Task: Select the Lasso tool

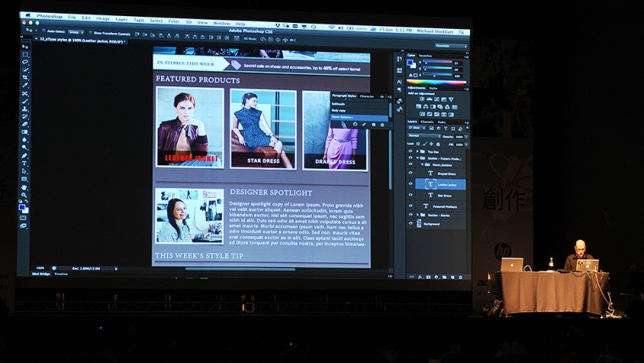Action: pos(25,62)
